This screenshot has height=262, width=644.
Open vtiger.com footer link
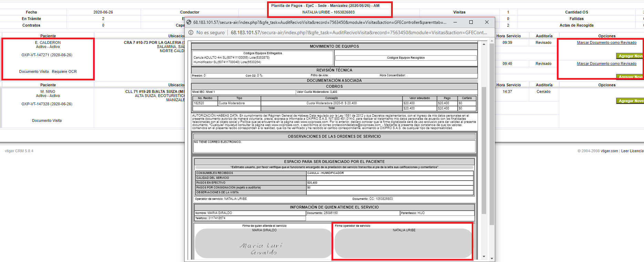[609, 151]
